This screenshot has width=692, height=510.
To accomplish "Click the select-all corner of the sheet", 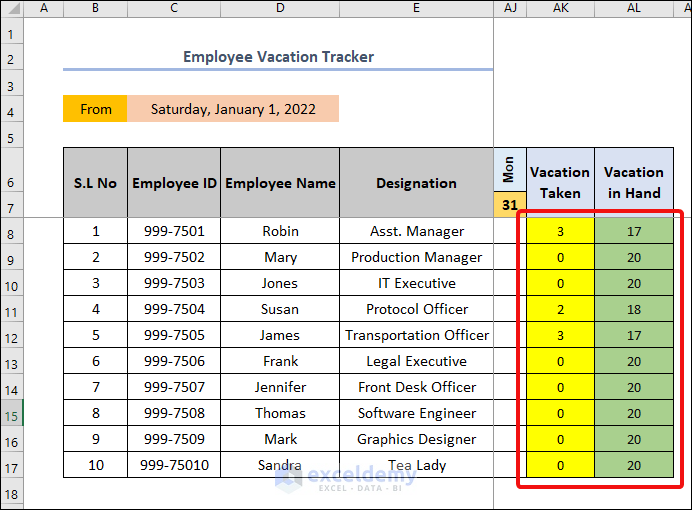I will point(11,8).
